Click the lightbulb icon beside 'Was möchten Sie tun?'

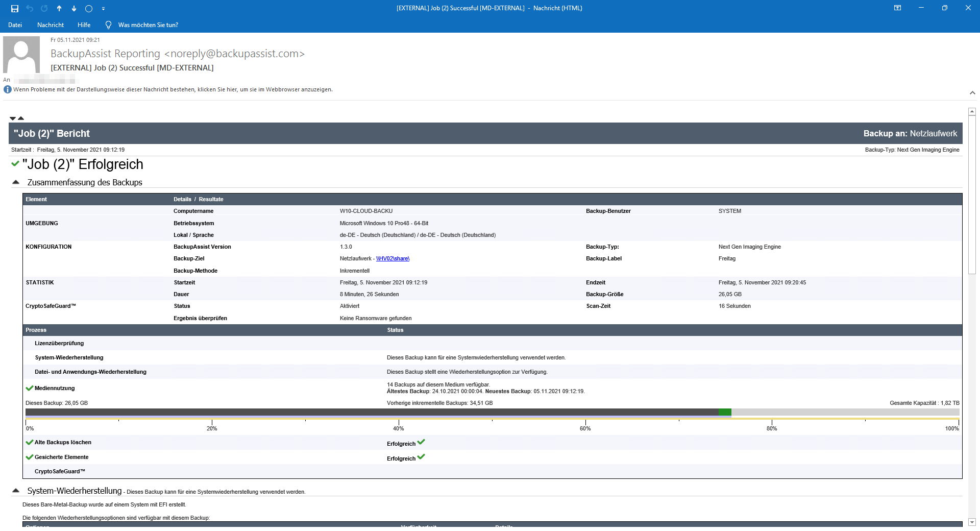point(108,25)
